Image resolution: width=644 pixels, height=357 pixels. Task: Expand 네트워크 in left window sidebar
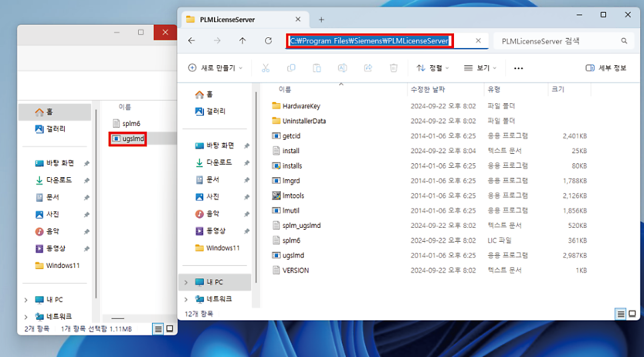pos(26,317)
